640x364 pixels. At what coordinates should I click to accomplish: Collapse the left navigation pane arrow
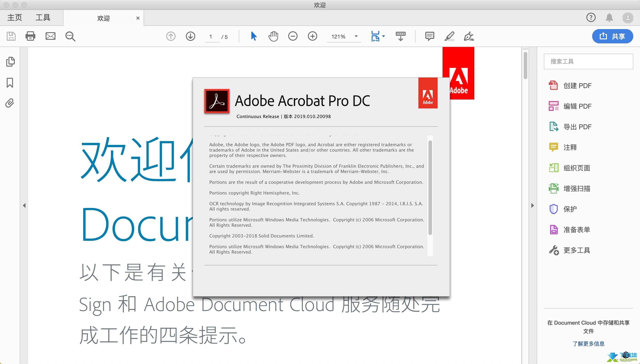point(24,205)
